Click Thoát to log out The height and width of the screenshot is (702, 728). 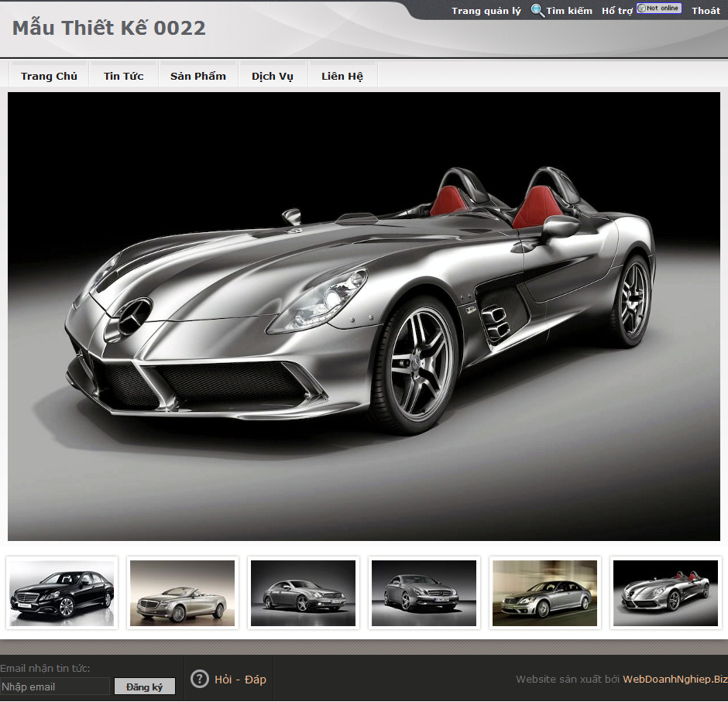point(706,11)
